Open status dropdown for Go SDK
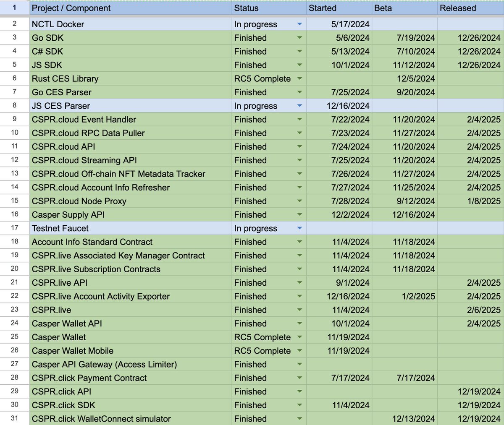The width and height of the screenshot is (504, 425). (x=299, y=38)
